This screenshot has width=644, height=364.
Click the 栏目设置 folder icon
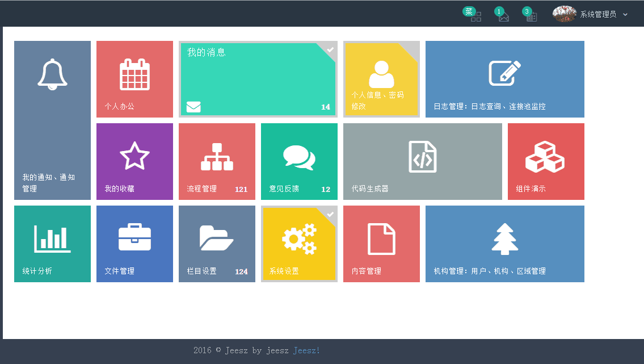(217, 239)
